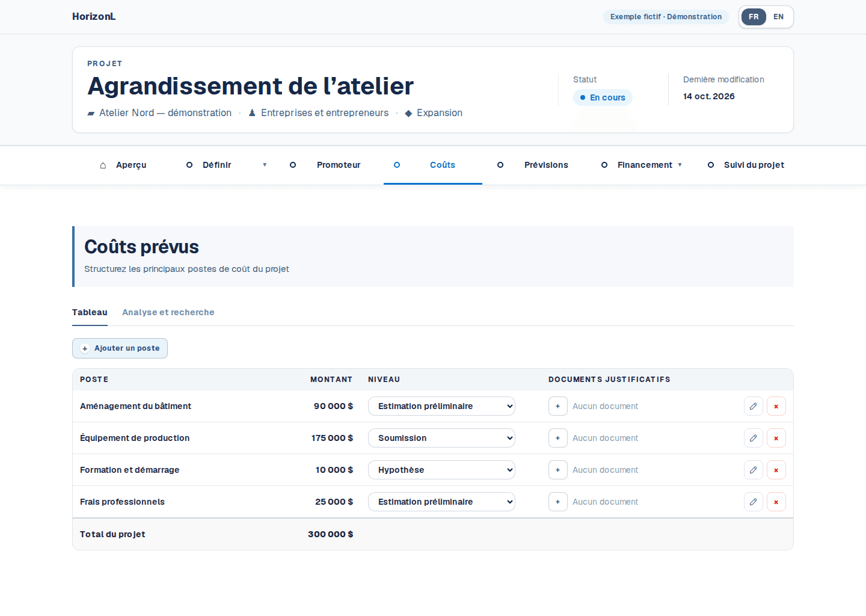
Task: Open level dropdown for Équipement de production
Action: [441, 438]
